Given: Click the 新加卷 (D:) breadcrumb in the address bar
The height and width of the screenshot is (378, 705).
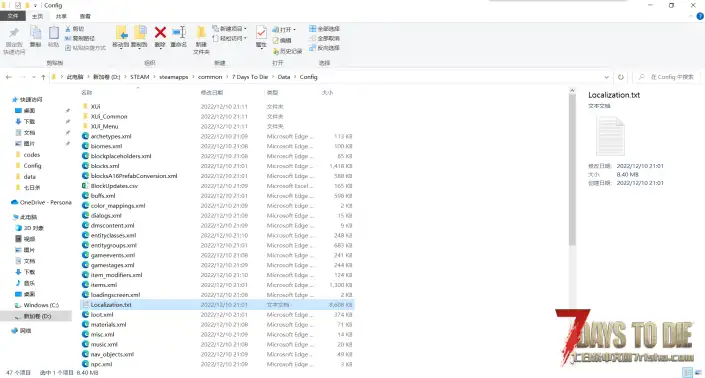Looking at the screenshot, I should [107, 77].
